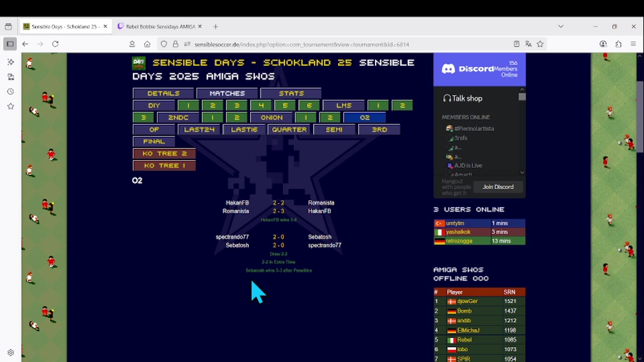Image resolution: width=644 pixels, height=362 pixels.
Task: Click the site security padlock icon
Action: pos(176,44)
